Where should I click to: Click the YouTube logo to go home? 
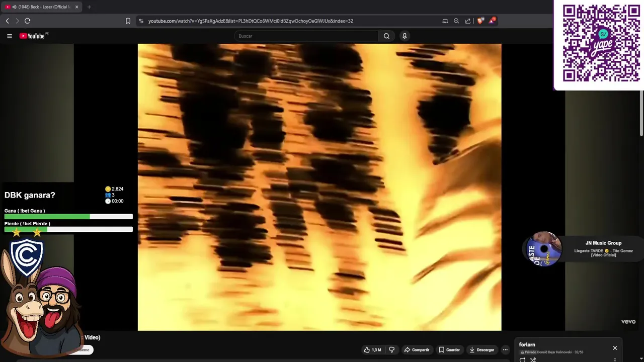(33, 36)
